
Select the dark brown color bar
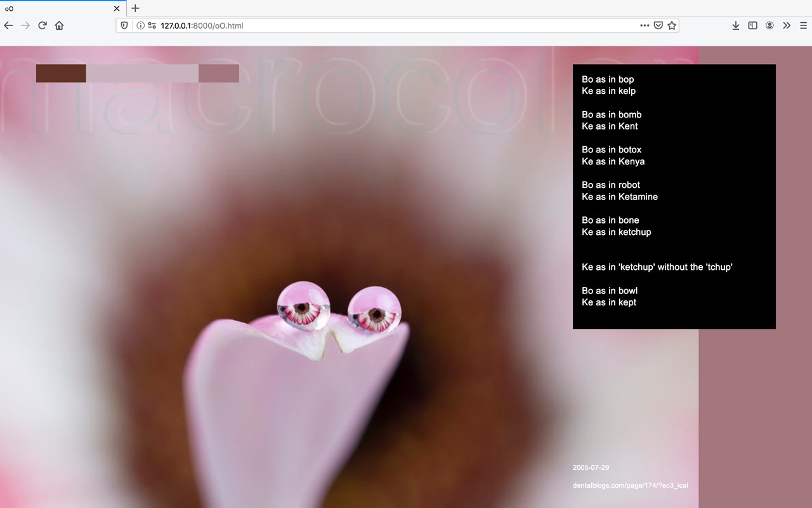coord(60,73)
